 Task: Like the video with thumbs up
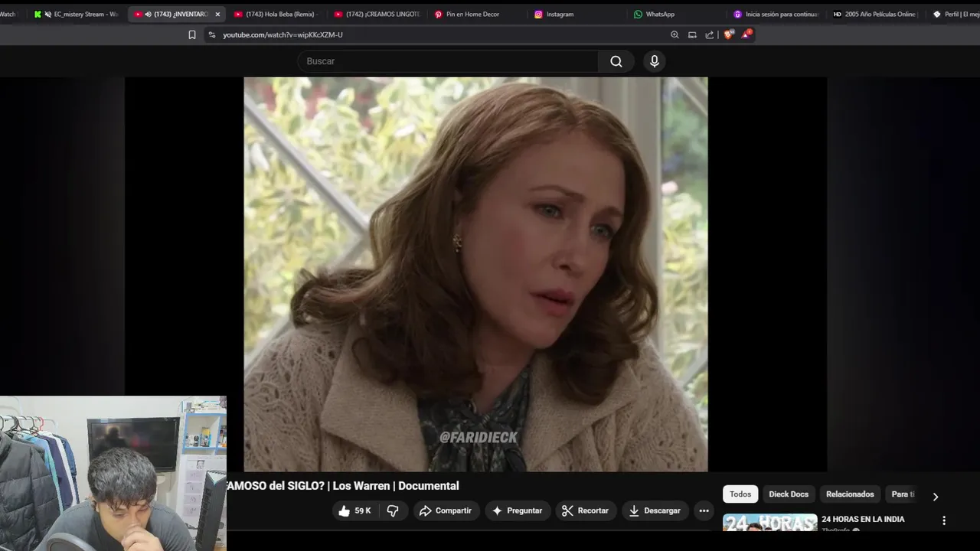click(345, 510)
